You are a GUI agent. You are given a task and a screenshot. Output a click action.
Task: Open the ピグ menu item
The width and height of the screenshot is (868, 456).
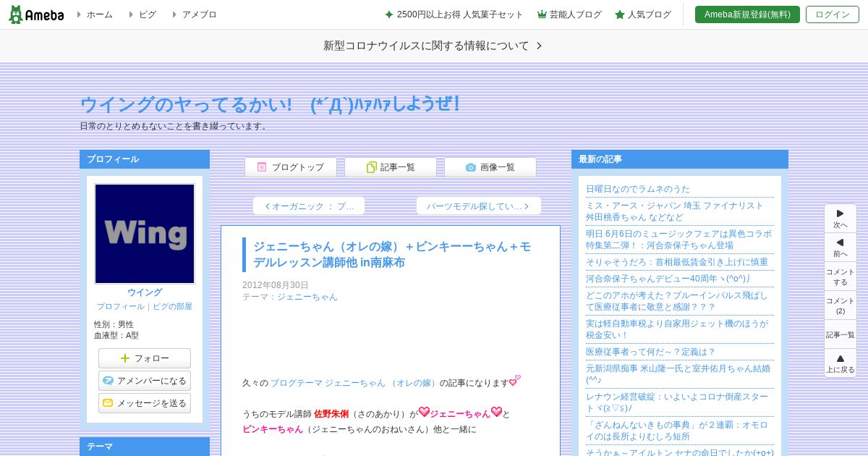147,14
